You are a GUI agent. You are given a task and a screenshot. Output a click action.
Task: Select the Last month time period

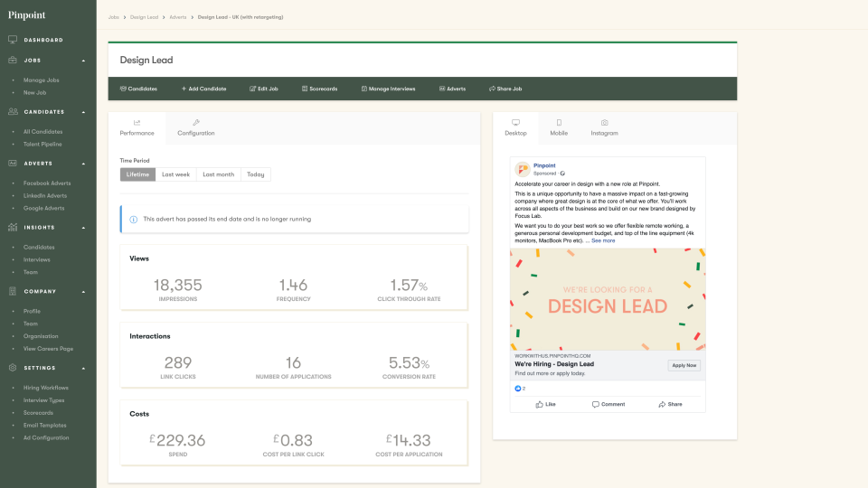(x=218, y=174)
